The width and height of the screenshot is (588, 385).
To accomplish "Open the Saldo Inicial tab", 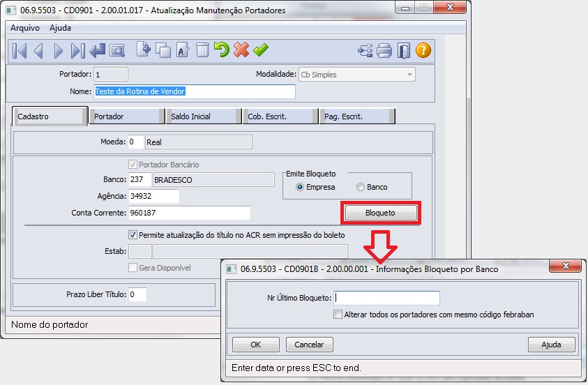I will pos(203,116).
